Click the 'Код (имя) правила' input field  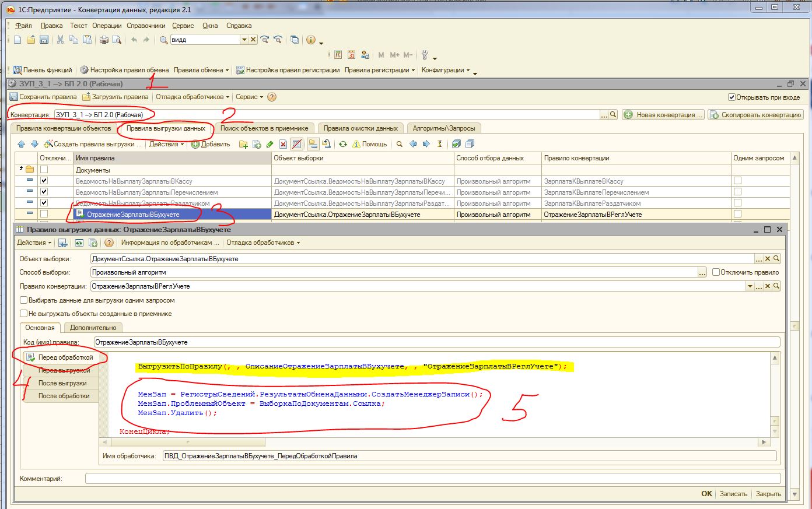436,342
